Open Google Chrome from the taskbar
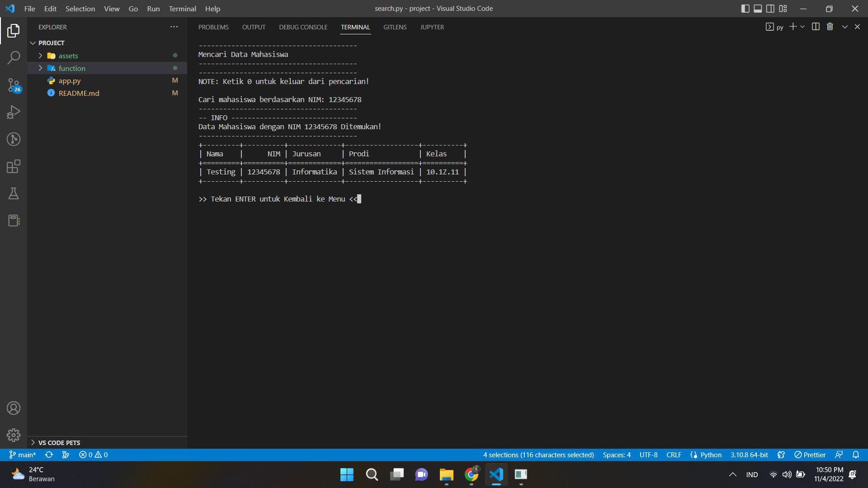 [x=471, y=474]
